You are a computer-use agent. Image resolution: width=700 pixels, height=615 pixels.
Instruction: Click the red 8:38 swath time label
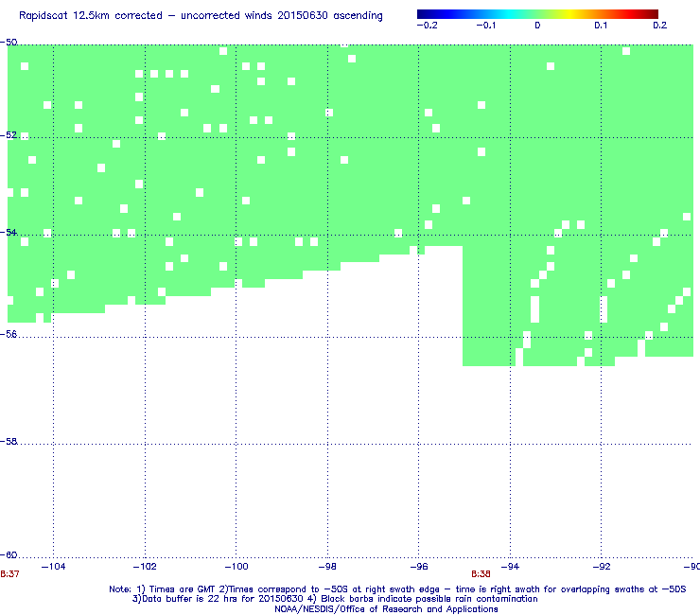pyautogui.click(x=481, y=574)
